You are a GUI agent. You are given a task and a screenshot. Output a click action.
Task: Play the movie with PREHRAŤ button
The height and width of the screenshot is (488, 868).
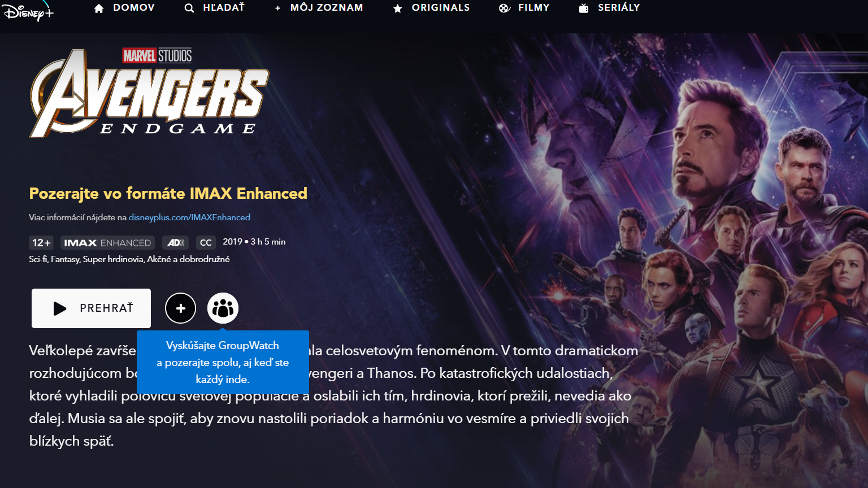[x=91, y=308]
